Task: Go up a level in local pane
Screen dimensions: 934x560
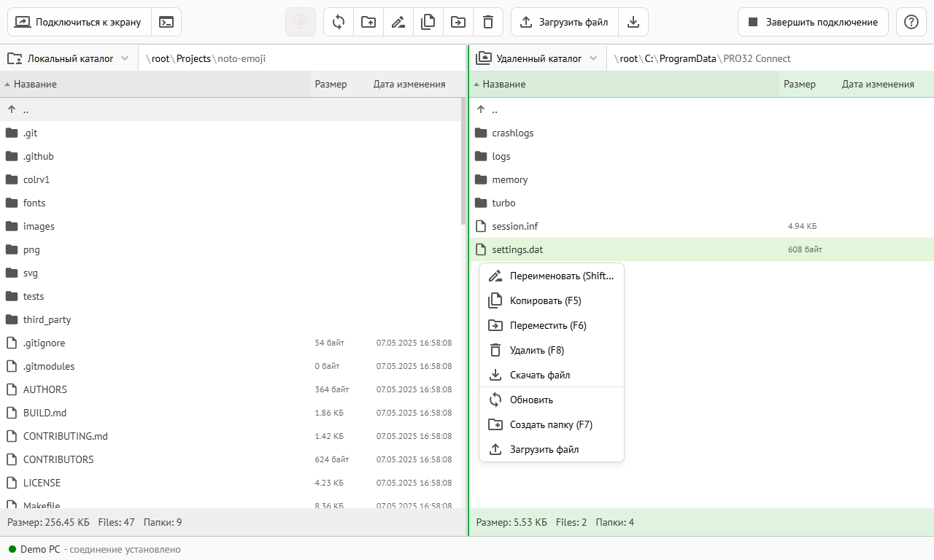Action: coord(231,109)
